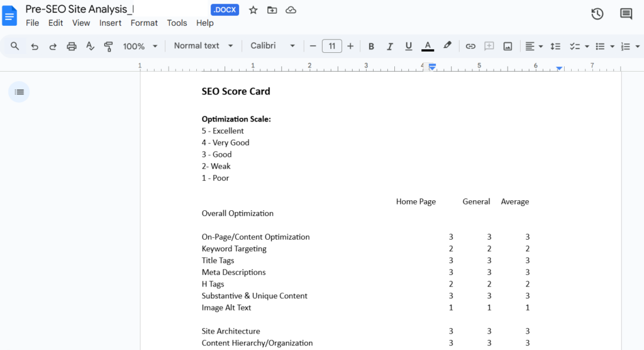Image resolution: width=644 pixels, height=350 pixels.
Task: Click the Spelling and grammar check icon
Action: 90,46
